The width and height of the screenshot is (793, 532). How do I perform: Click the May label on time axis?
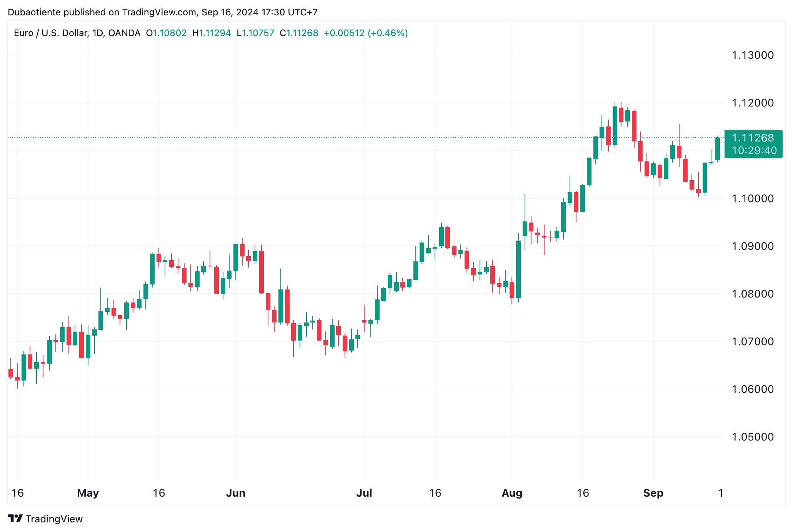point(88,493)
